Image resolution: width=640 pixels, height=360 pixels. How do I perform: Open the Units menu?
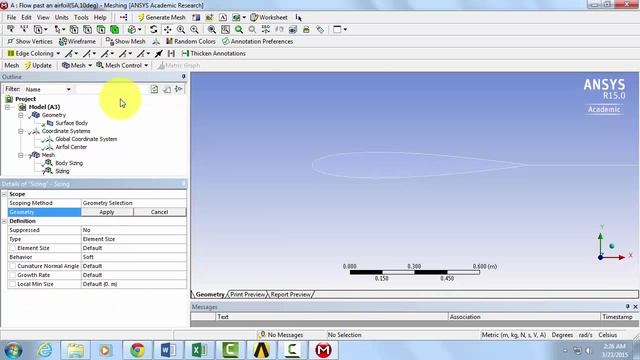click(61, 18)
